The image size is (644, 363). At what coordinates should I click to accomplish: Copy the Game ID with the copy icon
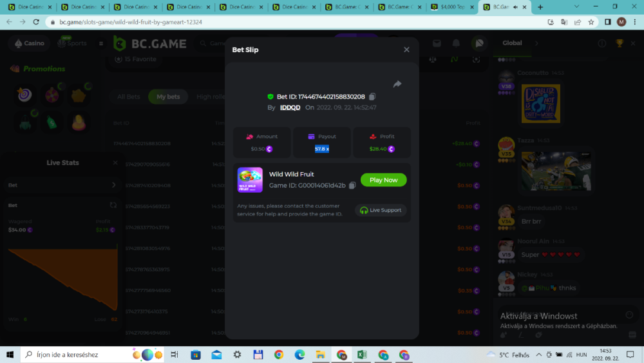click(352, 186)
